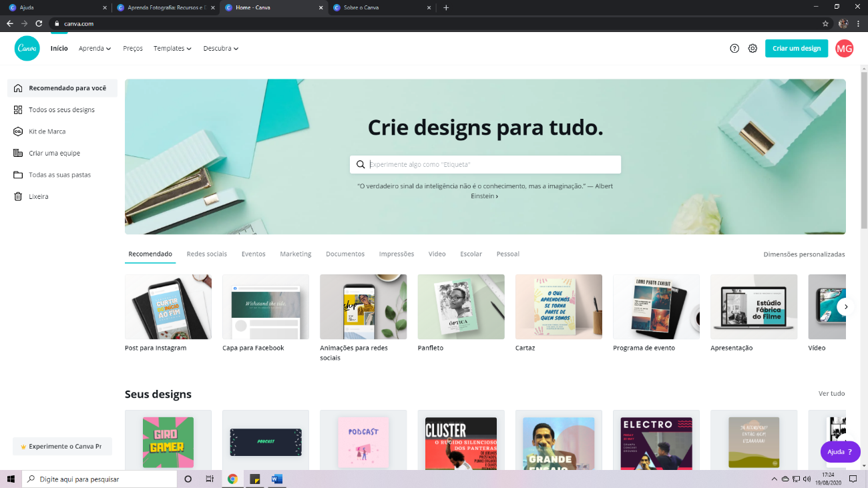868x488 pixels.
Task: Click the magnifier icon in the design search box
Action: tap(361, 164)
